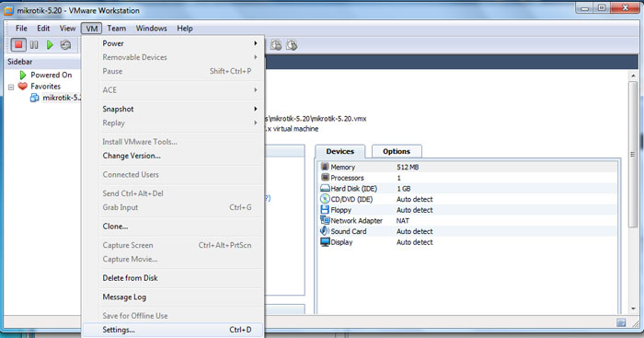Click the Auto detect value for Sound Card
The width and height of the screenshot is (644, 338).
point(414,231)
